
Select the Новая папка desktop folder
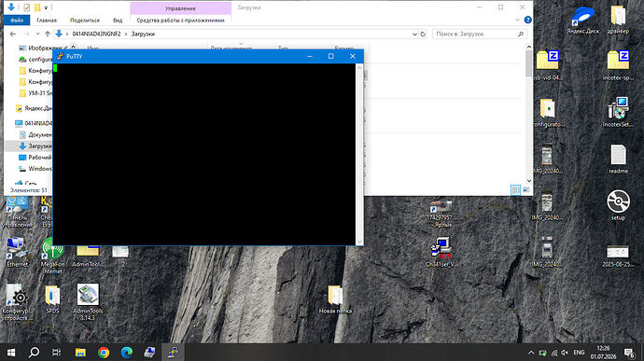335,299
